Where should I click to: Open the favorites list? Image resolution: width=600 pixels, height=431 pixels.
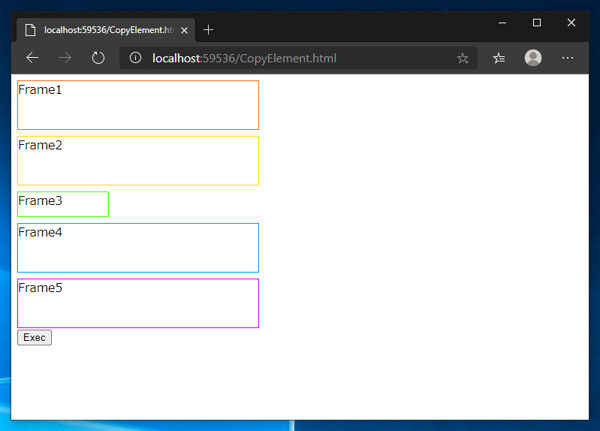[499, 58]
